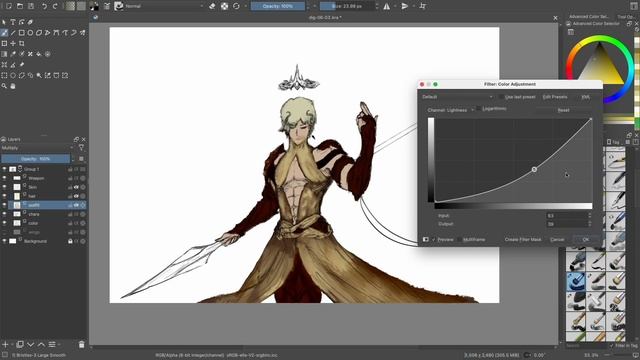Viewport: 640px width, 360px height.
Task: Click the Save document icon
Action: coord(31,6)
